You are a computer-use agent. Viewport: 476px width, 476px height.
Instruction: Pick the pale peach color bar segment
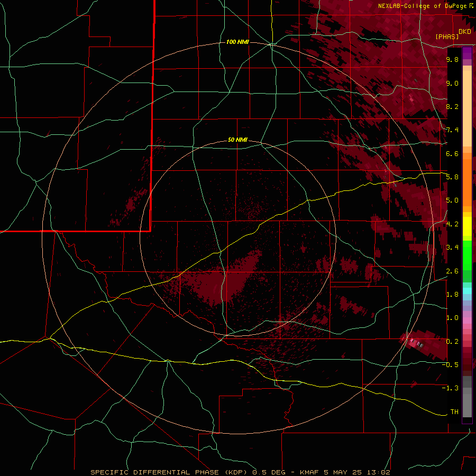tap(467, 108)
